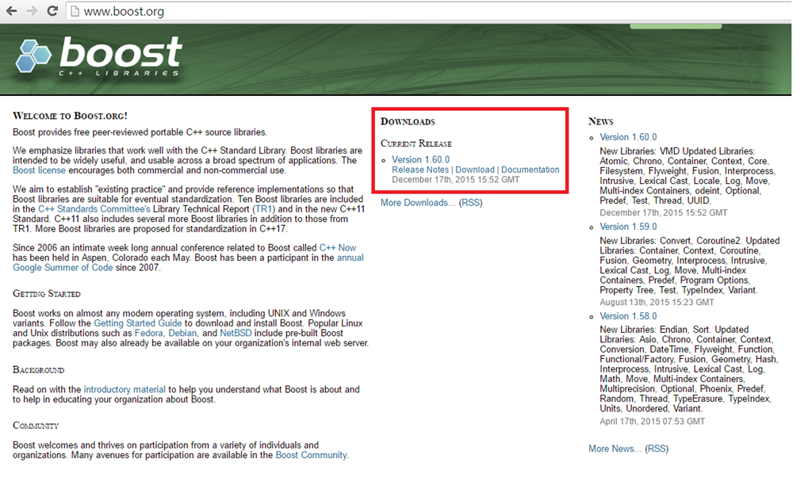Click the 'News' heading
812x504 pixels.
601,121
